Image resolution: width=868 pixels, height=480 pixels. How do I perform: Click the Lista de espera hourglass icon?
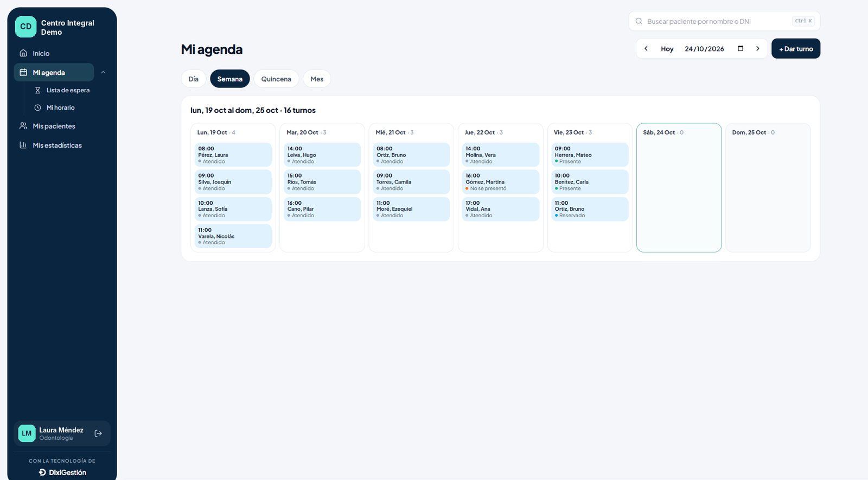pos(37,90)
